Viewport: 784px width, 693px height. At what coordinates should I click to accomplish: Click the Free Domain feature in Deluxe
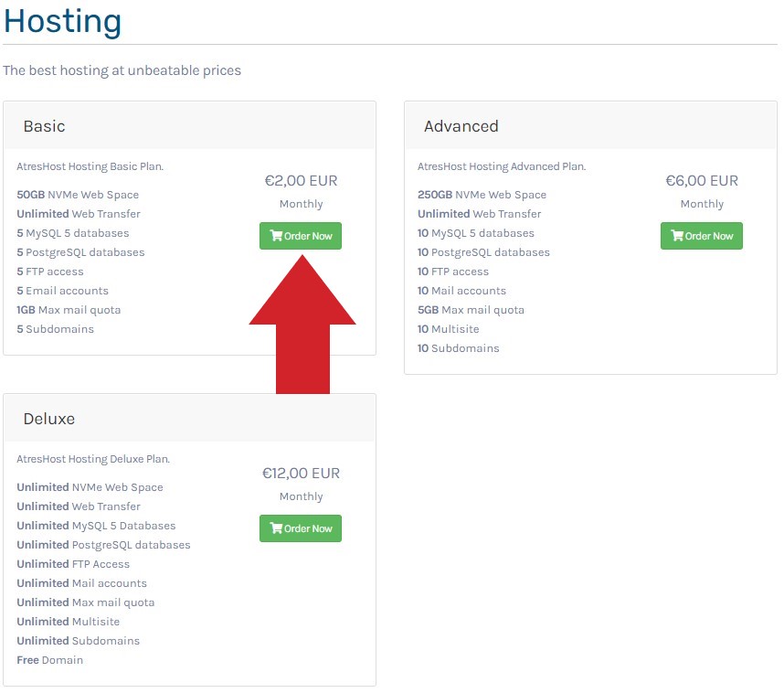click(x=50, y=660)
